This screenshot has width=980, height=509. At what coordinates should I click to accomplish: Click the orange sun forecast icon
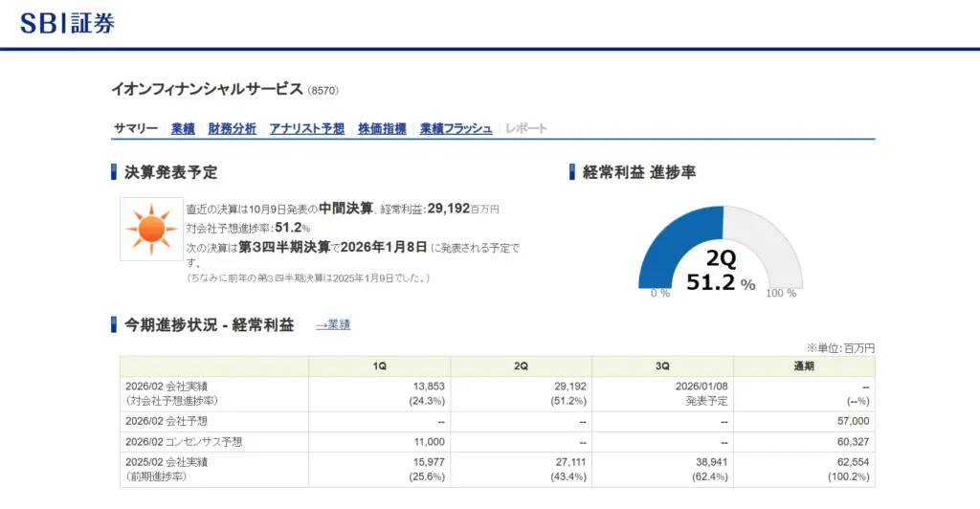pos(151,229)
